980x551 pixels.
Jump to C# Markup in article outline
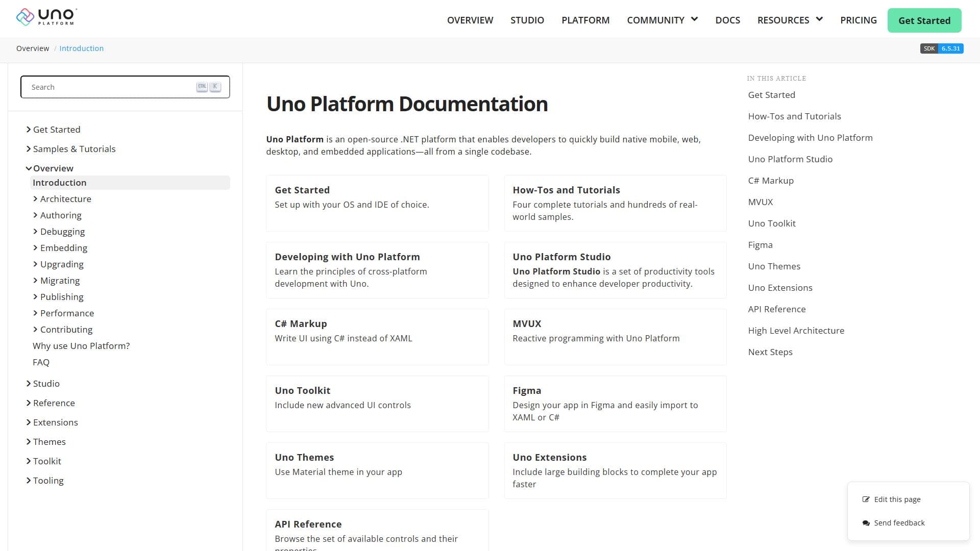pos(771,181)
